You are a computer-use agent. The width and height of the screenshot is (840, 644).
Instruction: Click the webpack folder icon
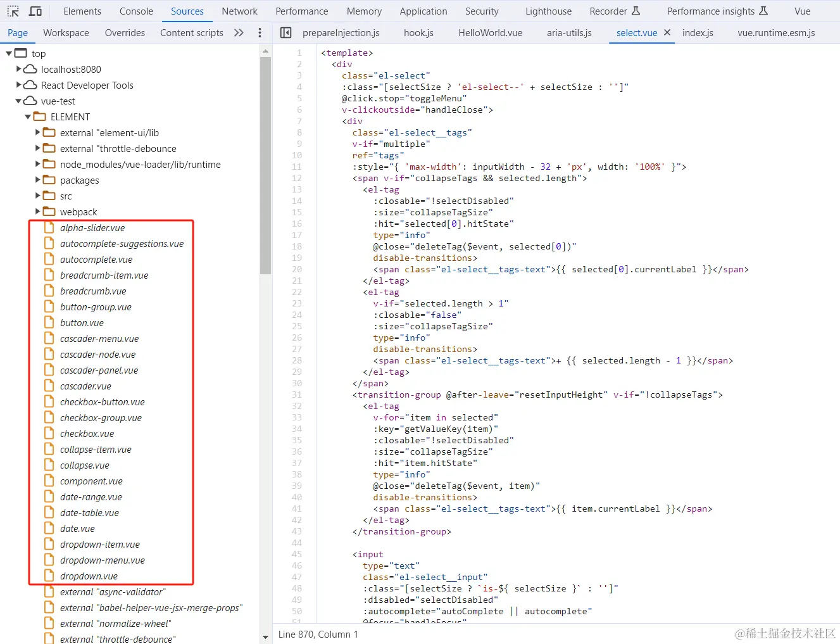point(49,212)
